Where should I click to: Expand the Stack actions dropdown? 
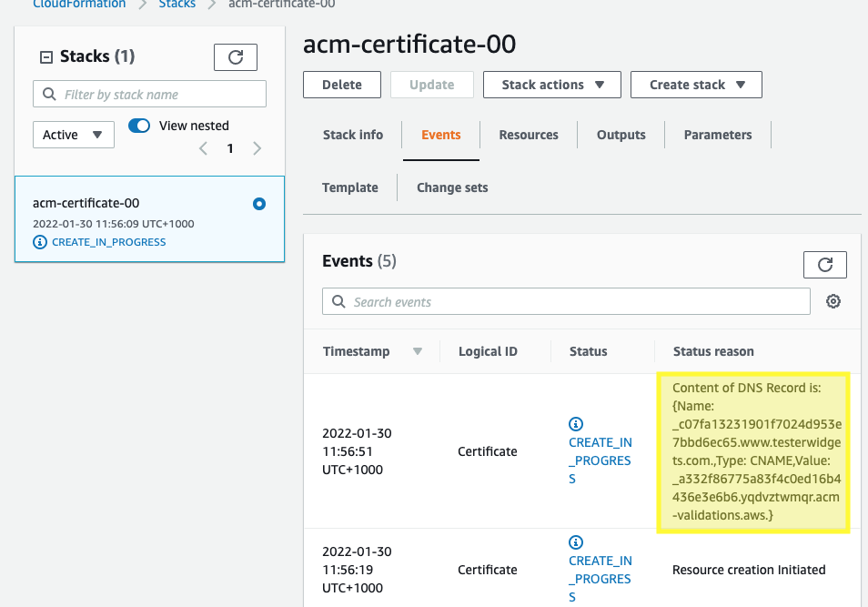[552, 85]
